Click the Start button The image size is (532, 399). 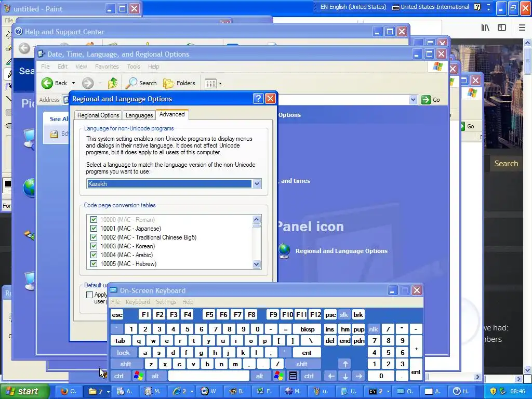coord(24,391)
